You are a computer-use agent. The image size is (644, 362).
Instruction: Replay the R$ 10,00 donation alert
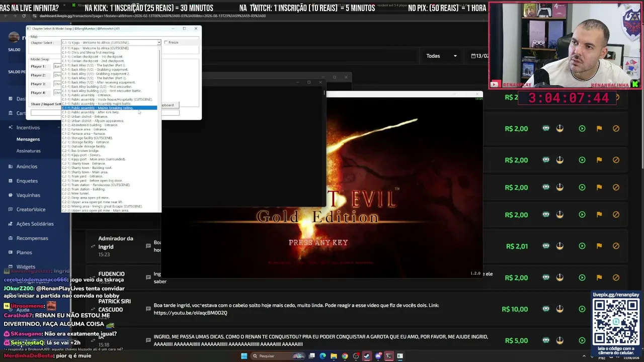click(582, 309)
